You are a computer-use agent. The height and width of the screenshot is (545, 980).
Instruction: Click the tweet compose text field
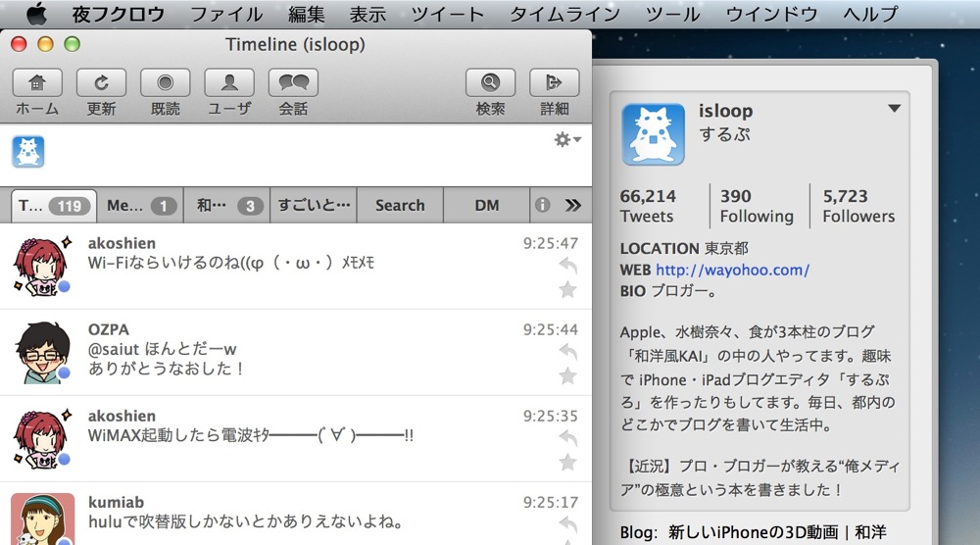click(297, 154)
